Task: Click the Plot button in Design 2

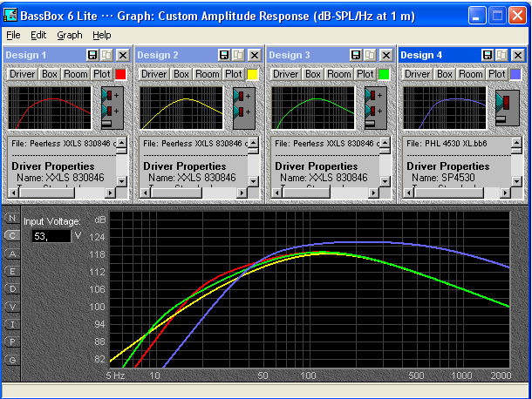Action: [234, 74]
